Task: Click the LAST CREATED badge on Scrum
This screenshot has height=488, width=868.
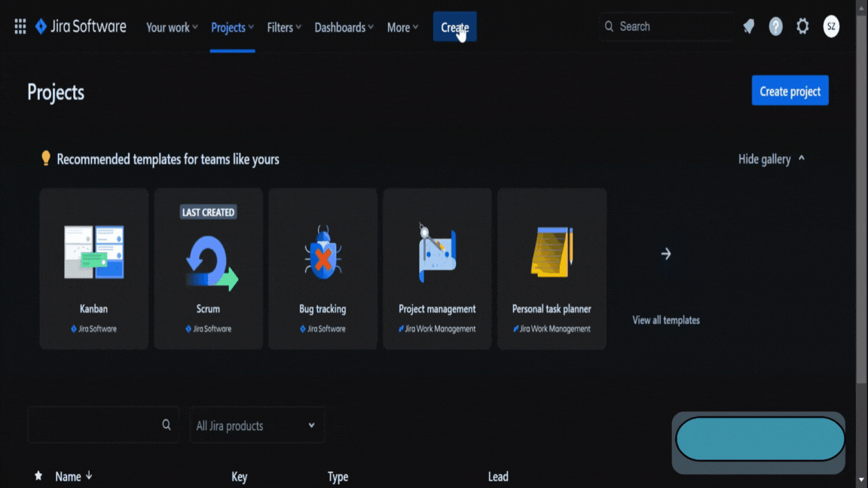Action: (208, 212)
